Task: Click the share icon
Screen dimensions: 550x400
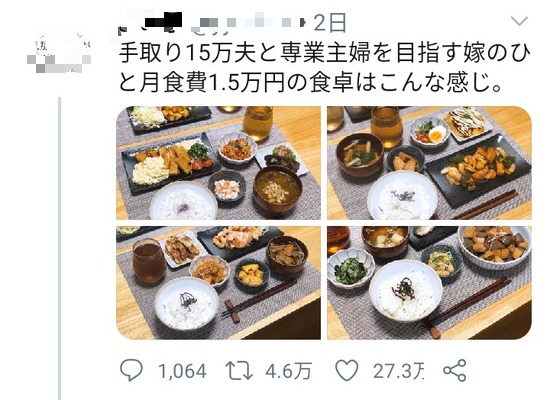Action: [455, 371]
